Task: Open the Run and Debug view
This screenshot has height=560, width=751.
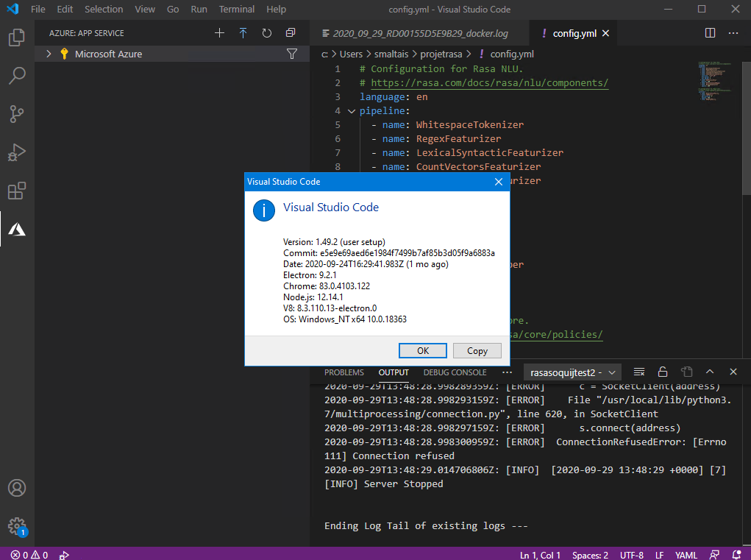Action: [17, 152]
